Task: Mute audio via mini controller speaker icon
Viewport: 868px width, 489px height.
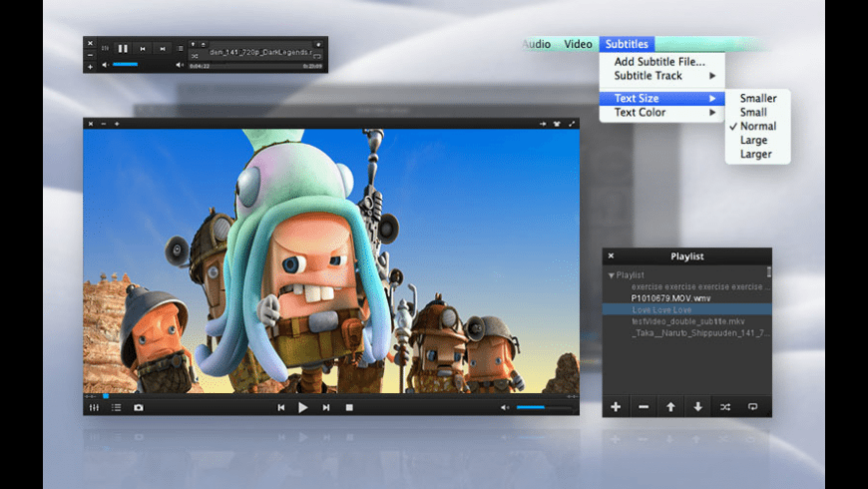Action: pyautogui.click(x=104, y=64)
